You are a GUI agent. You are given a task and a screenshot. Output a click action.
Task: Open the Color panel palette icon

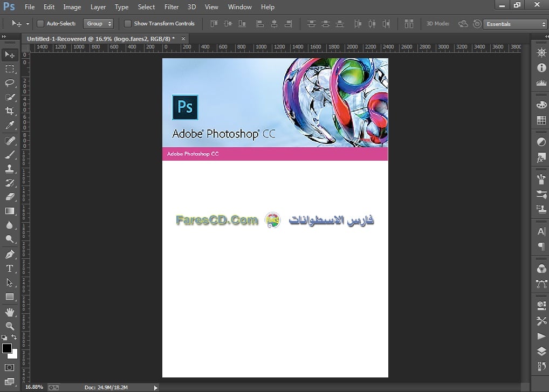click(541, 105)
